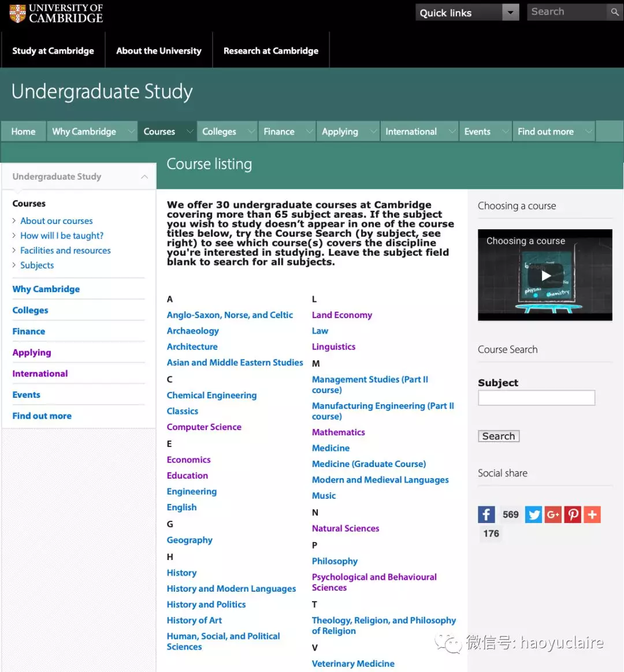
Task: Expand the Applying nav chevron
Action: (373, 132)
